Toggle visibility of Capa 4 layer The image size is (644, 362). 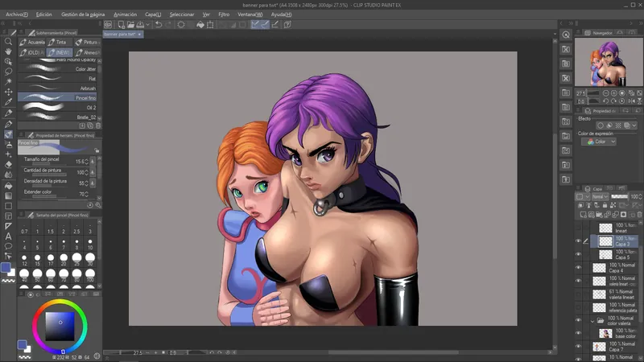pyautogui.click(x=578, y=268)
